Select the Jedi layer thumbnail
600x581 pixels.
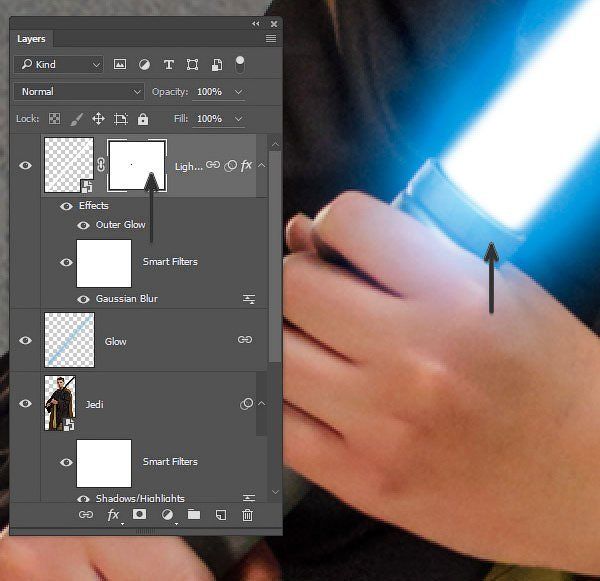coord(60,403)
